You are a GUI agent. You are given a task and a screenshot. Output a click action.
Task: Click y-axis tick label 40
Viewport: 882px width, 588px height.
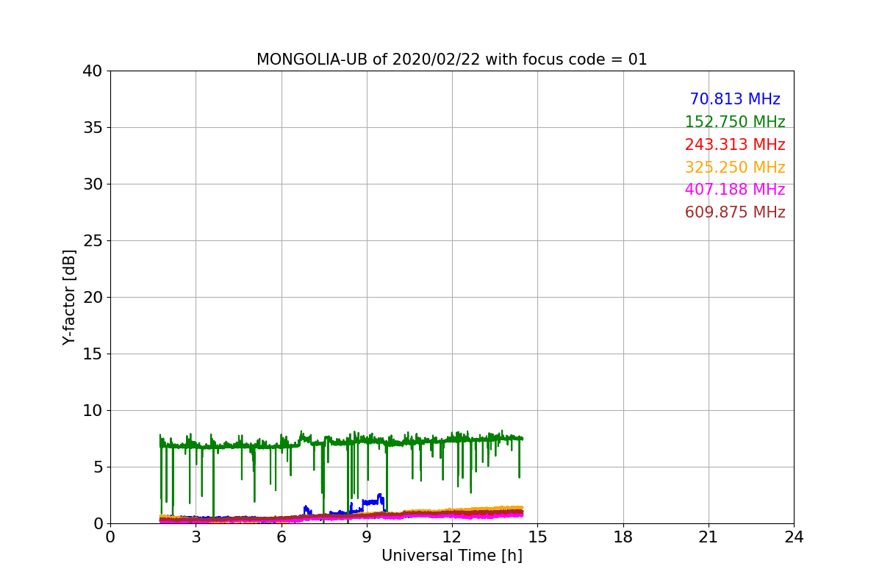(x=93, y=71)
